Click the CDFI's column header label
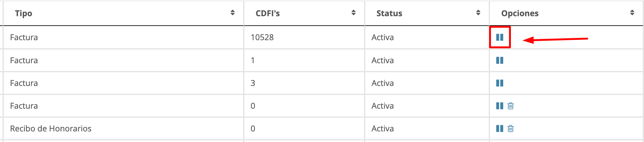Viewport: 644px width, 142px height. coord(267,13)
